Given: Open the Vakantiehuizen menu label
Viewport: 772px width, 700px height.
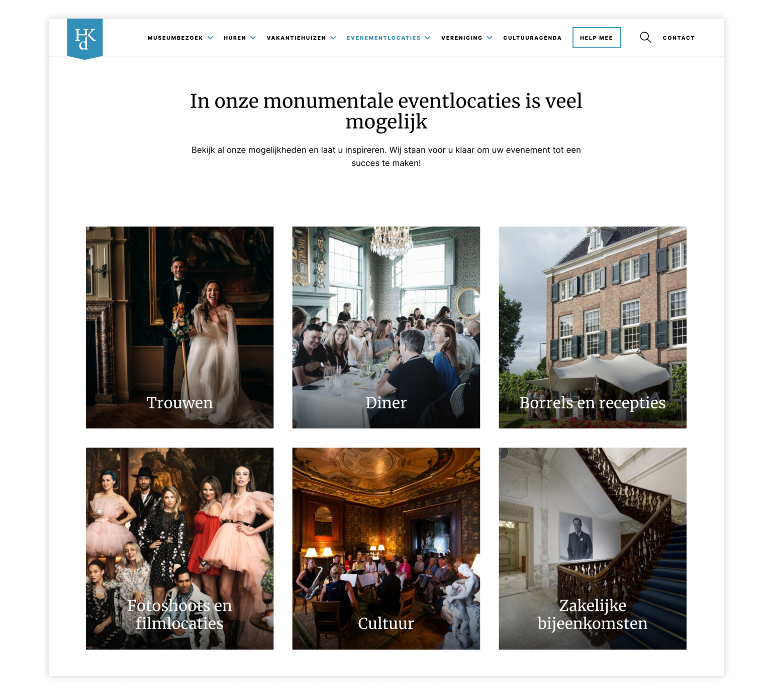Looking at the screenshot, I should click(x=296, y=38).
